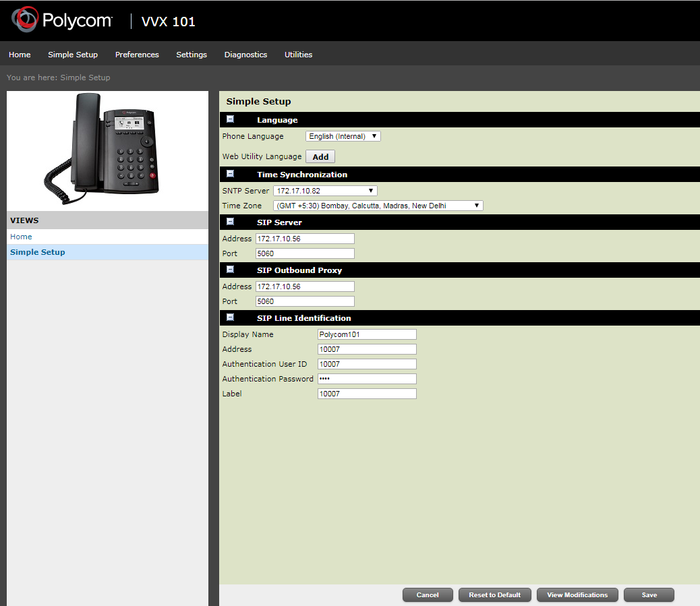The height and width of the screenshot is (606, 700).
Task: Open the Phone Language dropdown
Action: (343, 136)
